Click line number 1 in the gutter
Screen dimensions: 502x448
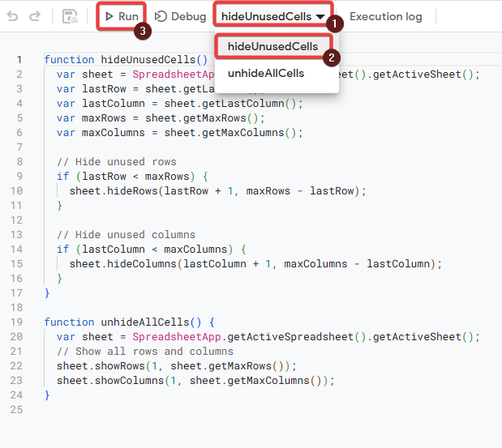[19, 60]
